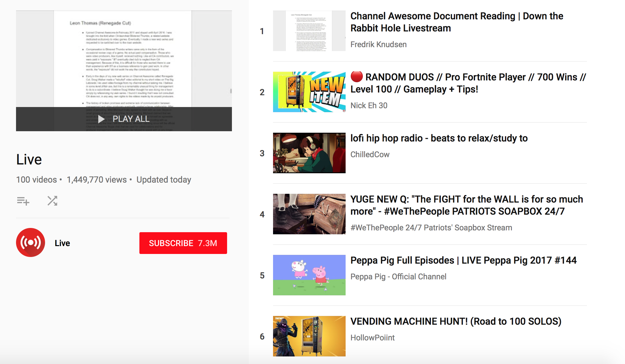Visit #WeThePeople 24/7 Patriots' Soapbox Stream channel
The height and width of the screenshot is (364, 625).
click(x=431, y=228)
